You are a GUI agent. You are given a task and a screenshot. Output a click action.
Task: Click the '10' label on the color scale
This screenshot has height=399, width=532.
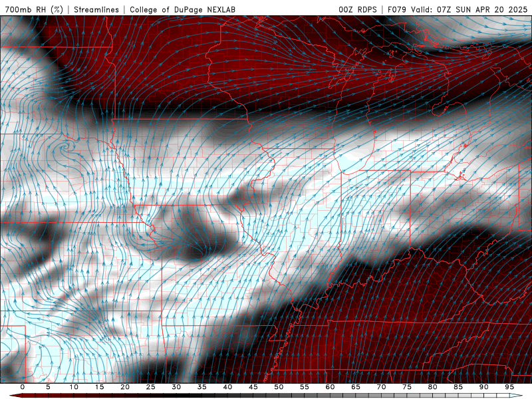click(74, 387)
